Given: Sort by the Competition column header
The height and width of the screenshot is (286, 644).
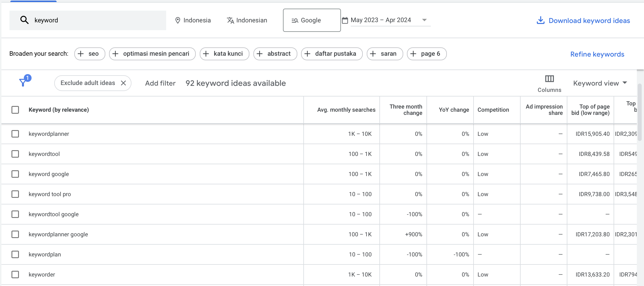Looking at the screenshot, I should [493, 110].
